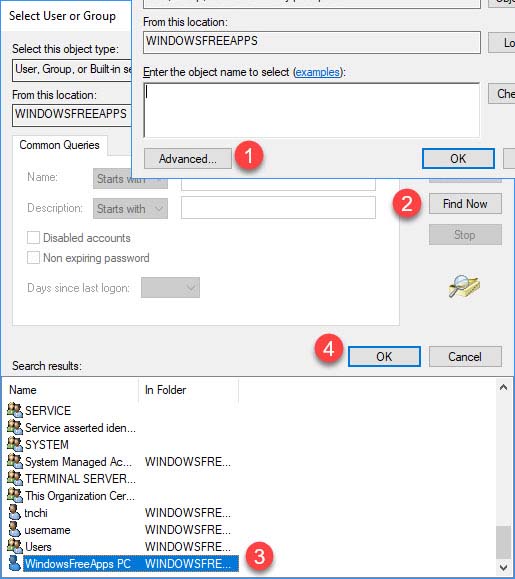This screenshot has height=579, width=515.
Task: Click the results scrollbar down arrow
Action: click(503, 567)
